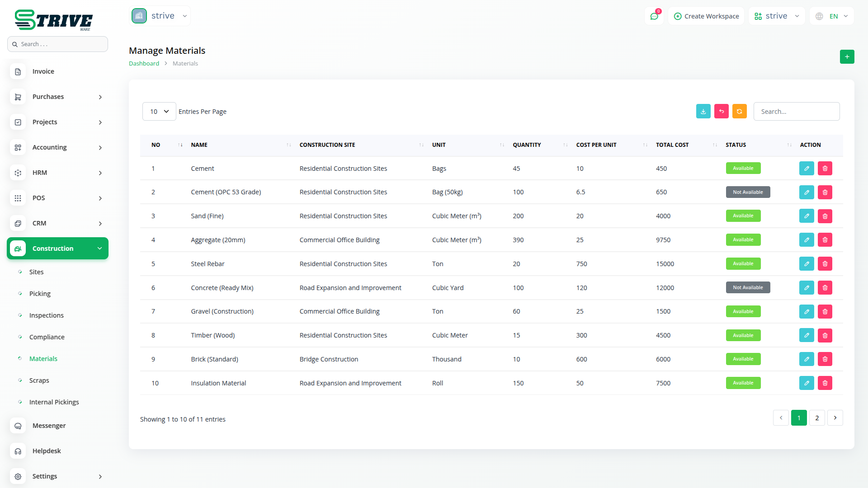Delete the Steel Rebar material
868x488 pixels.
click(825, 264)
